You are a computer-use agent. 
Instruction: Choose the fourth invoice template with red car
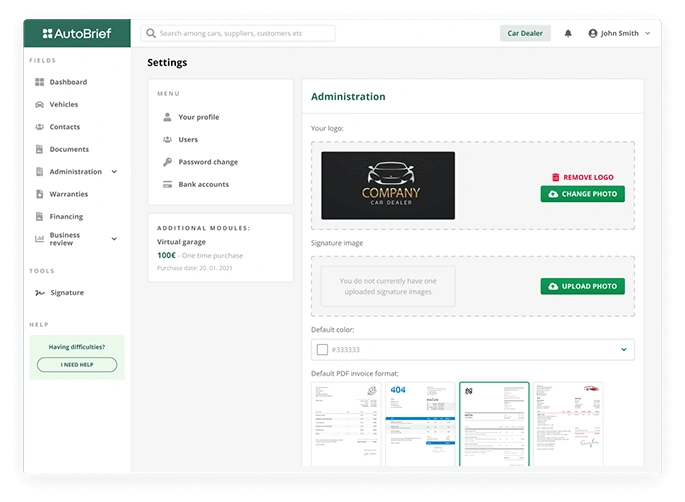pyautogui.click(x=568, y=423)
